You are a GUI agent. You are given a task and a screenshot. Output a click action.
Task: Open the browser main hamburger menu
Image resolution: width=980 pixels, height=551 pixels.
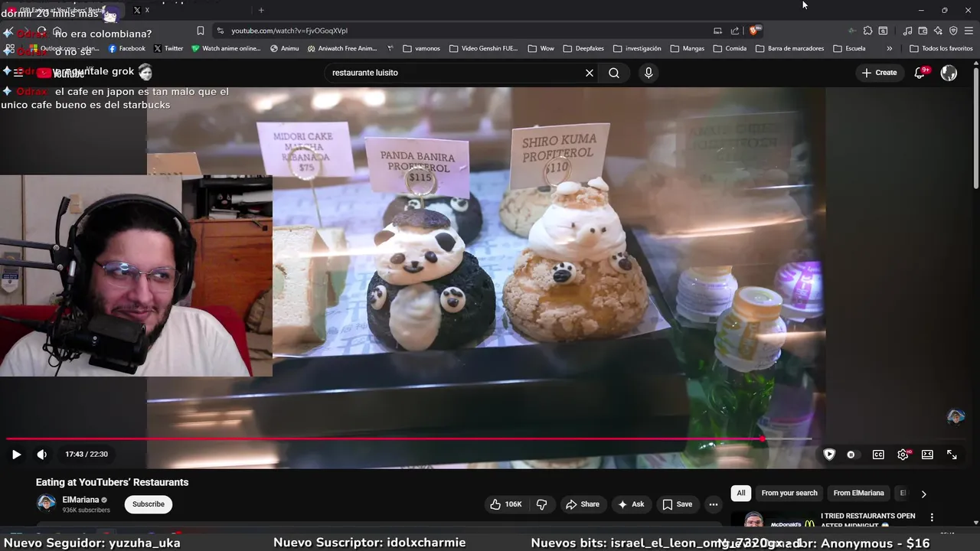969,31
